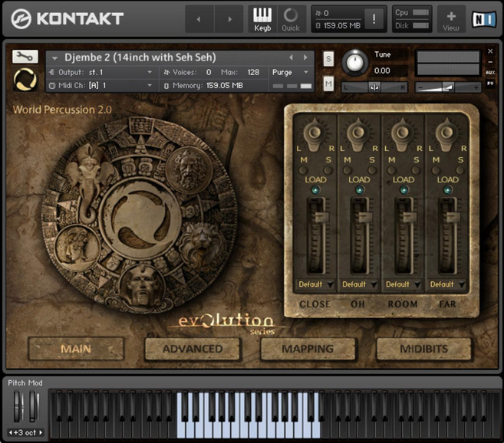Toggle LOAD for the ROOM mic
This screenshot has height=443, width=504.
(404, 190)
